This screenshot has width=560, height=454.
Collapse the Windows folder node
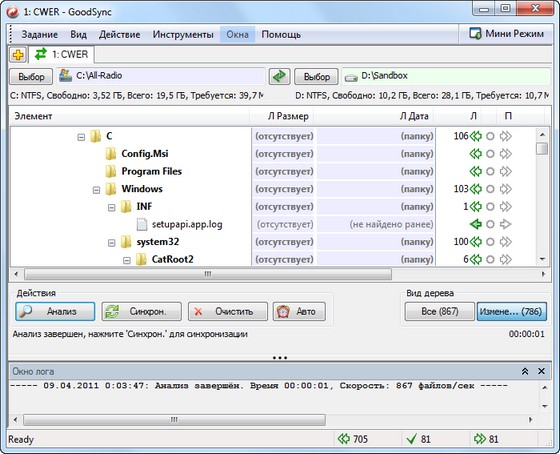pyautogui.click(x=96, y=190)
